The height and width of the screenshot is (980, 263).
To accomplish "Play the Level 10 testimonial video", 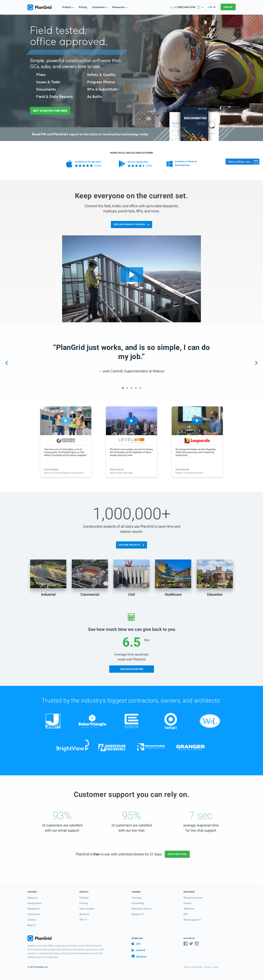I will [x=131, y=421].
